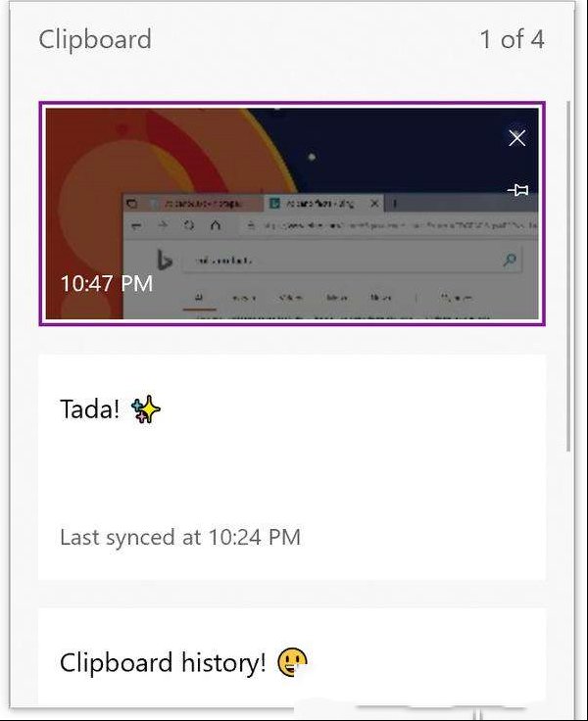Click the Bing search box in thumbnail

353,261
